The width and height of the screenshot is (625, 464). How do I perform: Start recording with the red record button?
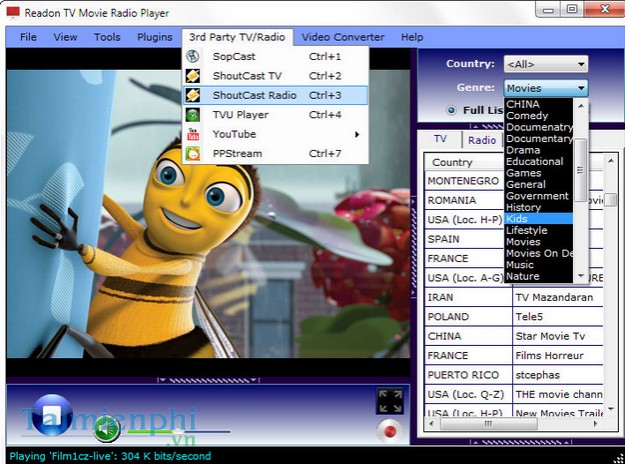click(389, 431)
